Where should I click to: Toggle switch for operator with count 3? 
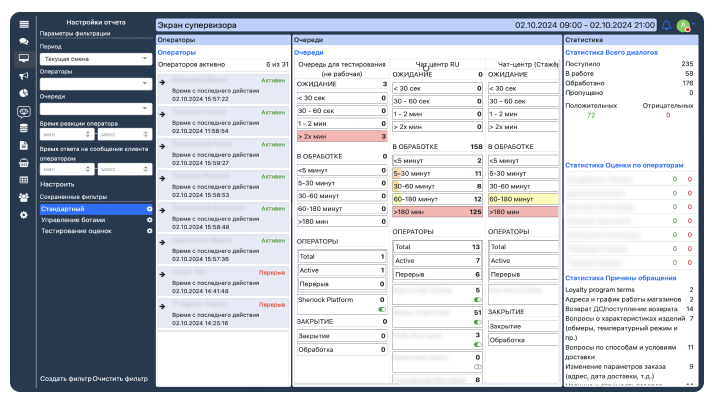(x=477, y=344)
